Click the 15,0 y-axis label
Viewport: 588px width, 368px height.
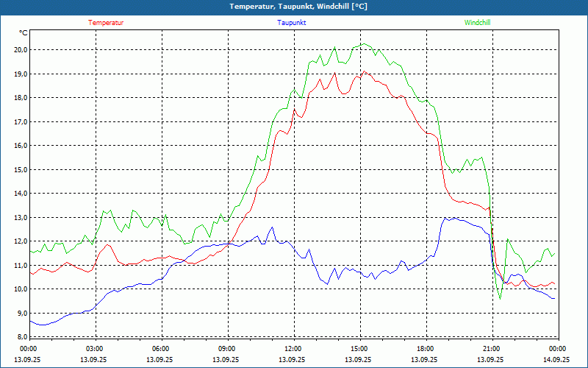tap(19, 169)
